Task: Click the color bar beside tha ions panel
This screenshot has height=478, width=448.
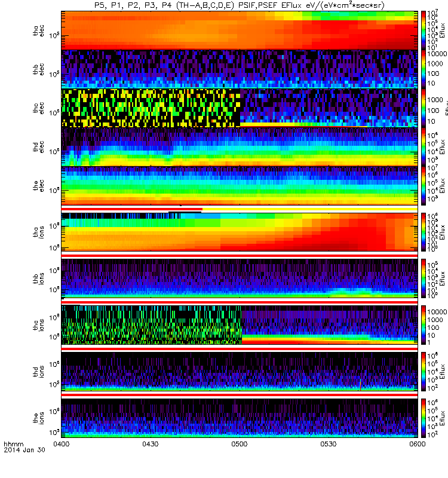Action: (424, 232)
